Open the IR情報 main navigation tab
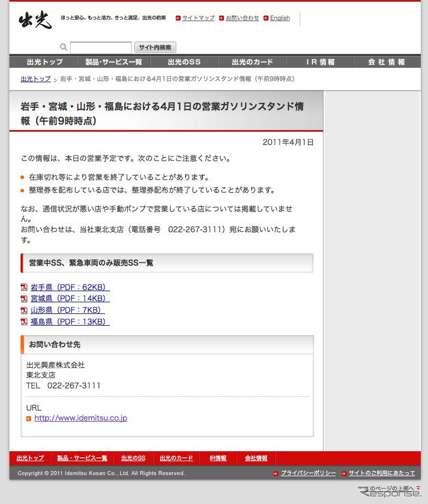428x504 pixels. [320, 62]
